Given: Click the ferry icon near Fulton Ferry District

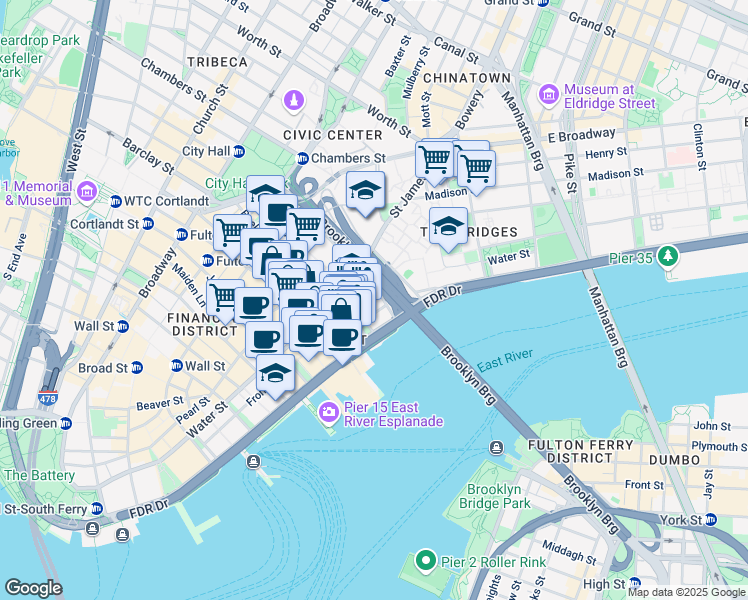Looking at the screenshot, I should click(496, 448).
